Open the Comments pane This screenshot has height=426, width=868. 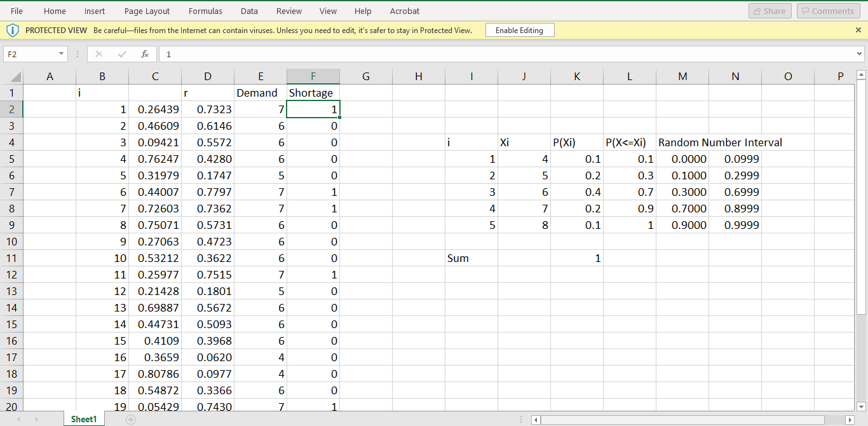click(828, 11)
